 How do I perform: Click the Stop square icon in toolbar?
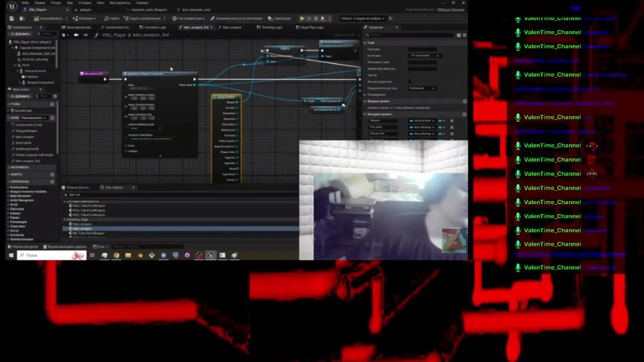click(316, 19)
